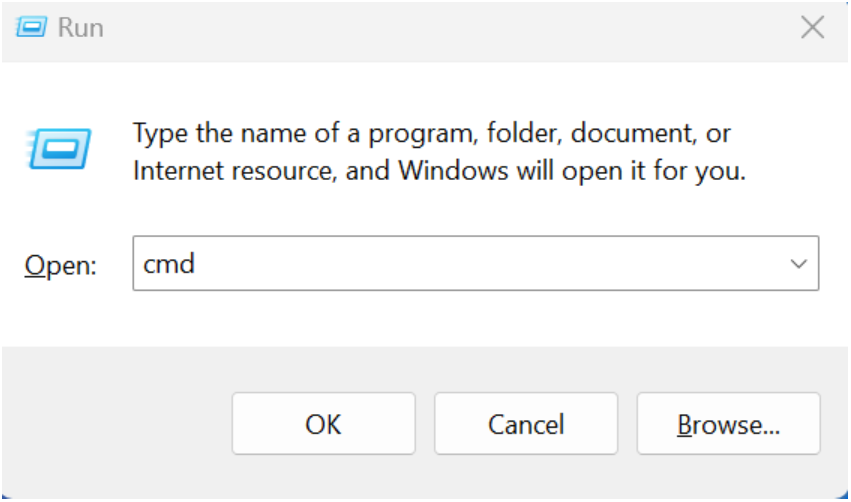Click the 'Open:' label

[x=60, y=265]
